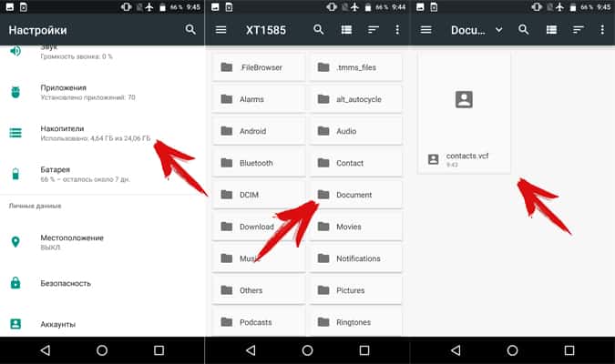This screenshot has width=615, height=364.
Task: Open the Music folder
Action: (259, 258)
